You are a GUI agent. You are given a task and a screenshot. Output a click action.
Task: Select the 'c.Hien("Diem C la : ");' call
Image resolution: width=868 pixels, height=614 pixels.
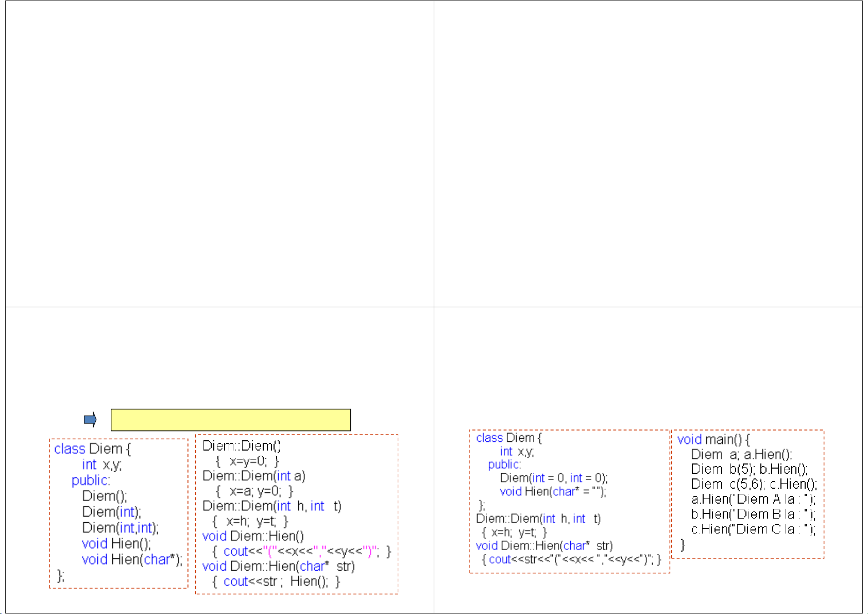[x=753, y=529]
